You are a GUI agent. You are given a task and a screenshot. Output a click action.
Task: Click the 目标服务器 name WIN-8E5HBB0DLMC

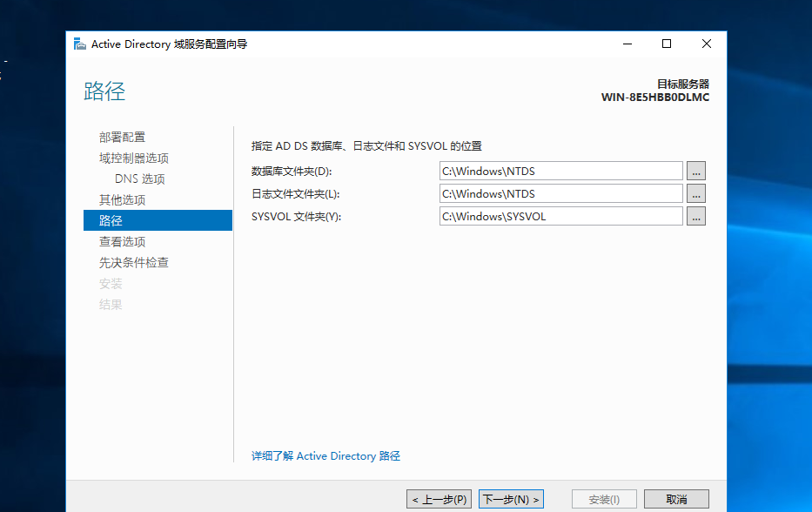coord(655,98)
